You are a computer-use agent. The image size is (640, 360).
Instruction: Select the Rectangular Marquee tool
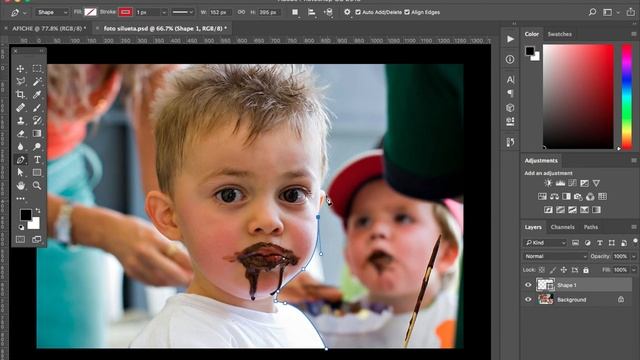point(37,69)
